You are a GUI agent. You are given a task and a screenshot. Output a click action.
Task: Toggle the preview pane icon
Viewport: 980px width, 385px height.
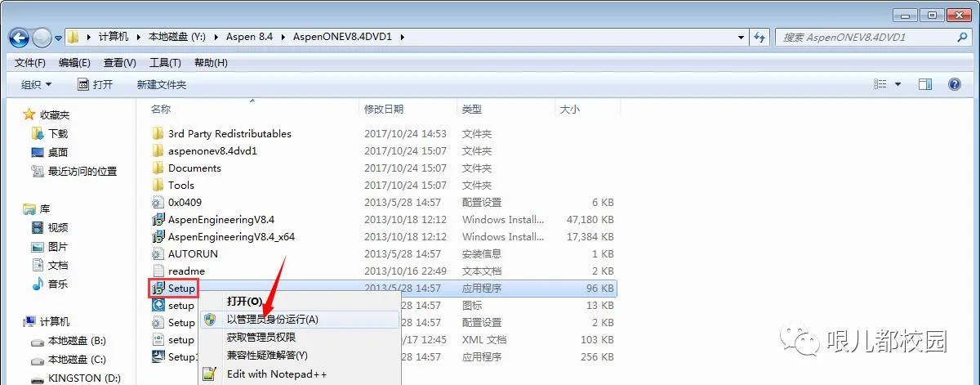(x=925, y=84)
